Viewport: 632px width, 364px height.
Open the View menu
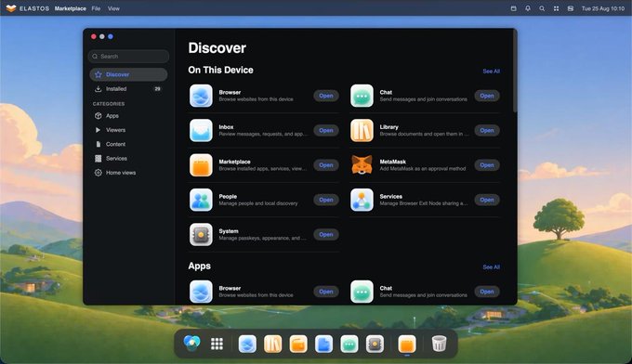click(113, 8)
